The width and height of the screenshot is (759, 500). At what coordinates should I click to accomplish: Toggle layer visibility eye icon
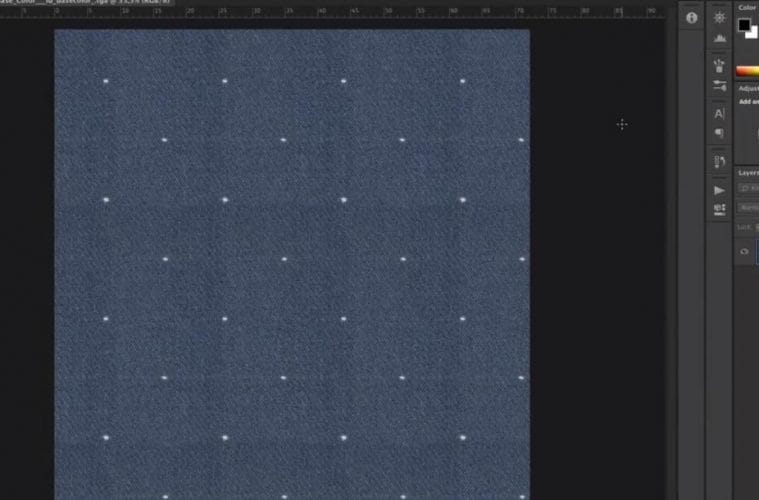click(744, 252)
